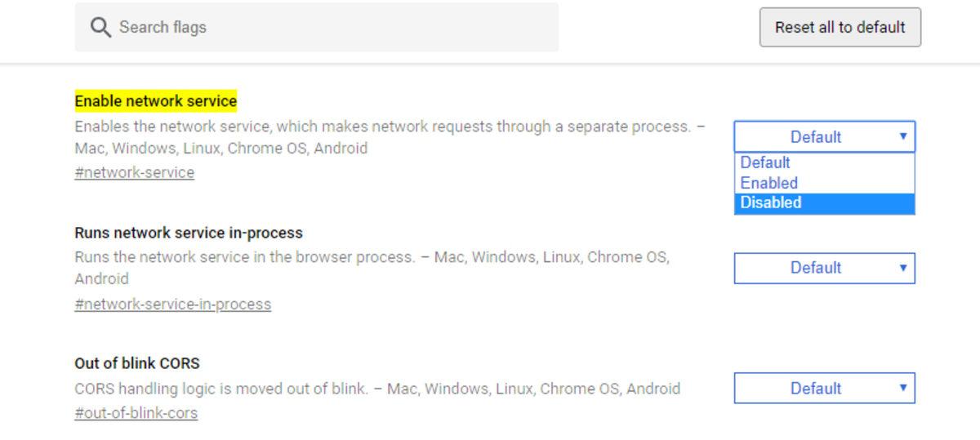Click the magnifier search icon
980x440 pixels.
pyautogui.click(x=100, y=28)
